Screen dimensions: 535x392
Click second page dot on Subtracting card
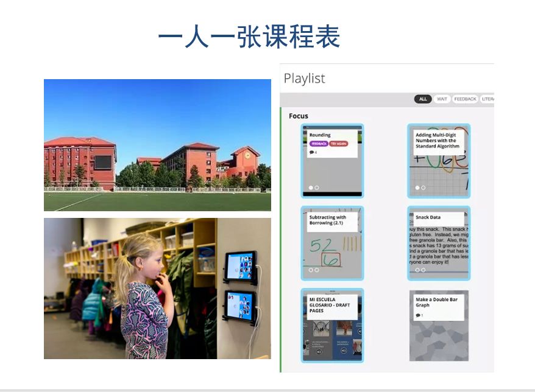317,270
